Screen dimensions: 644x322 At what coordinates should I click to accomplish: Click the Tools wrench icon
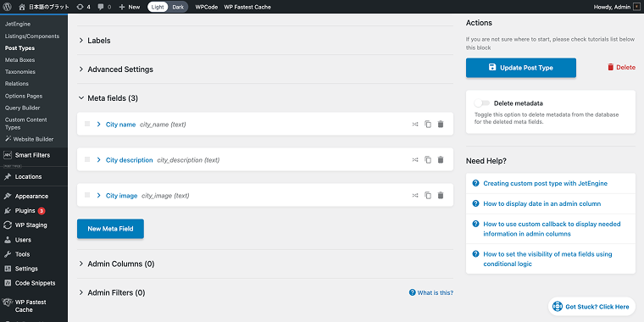pyautogui.click(x=7, y=254)
